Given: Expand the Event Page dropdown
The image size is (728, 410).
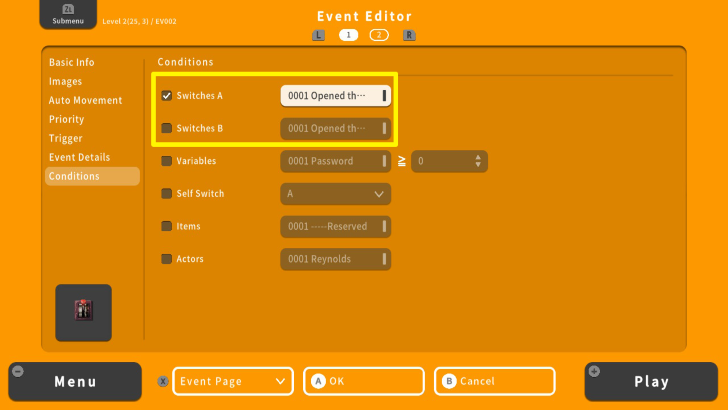Looking at the screenshot, I should point(233,381).
